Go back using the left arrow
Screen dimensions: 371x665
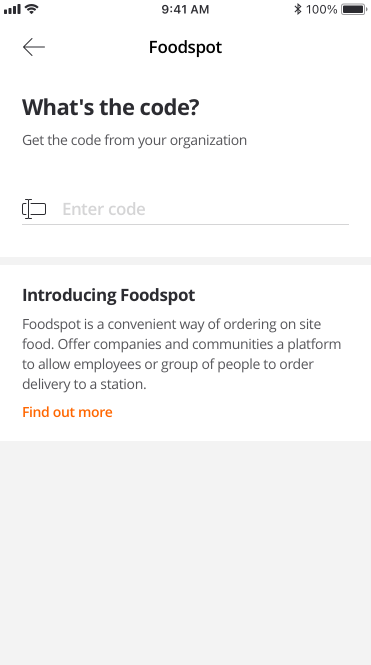(33, 47)
